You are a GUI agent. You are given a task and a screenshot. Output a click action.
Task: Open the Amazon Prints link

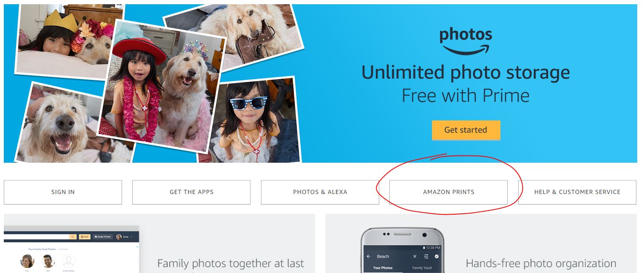coord(448,192)
